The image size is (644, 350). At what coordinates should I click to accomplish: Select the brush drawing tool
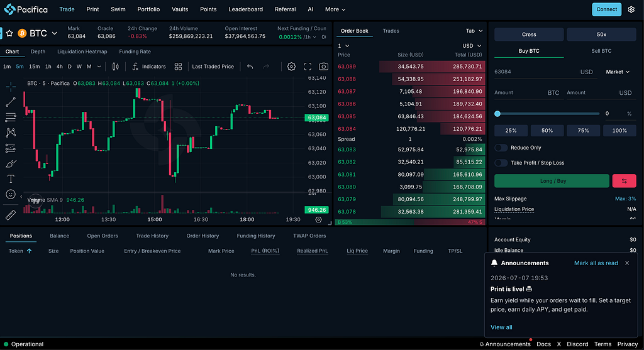click(x=11, y=164)
